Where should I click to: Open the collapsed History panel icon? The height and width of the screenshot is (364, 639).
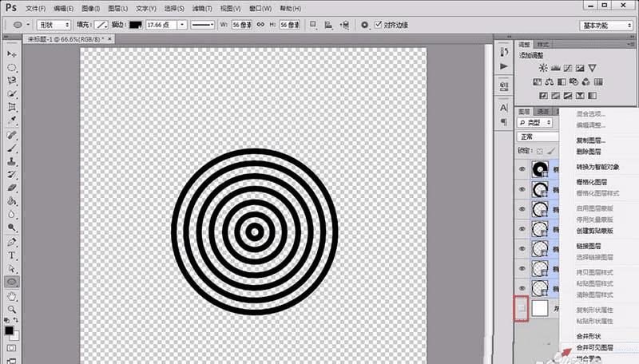pos(504,52)
